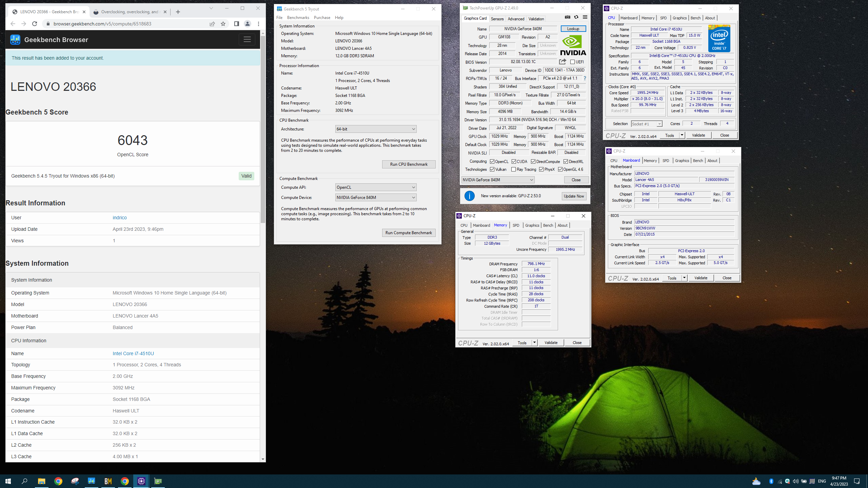Click GPU-Z taskbar icon
Viewport: 868px width, 488px height.
click(158, 481)
